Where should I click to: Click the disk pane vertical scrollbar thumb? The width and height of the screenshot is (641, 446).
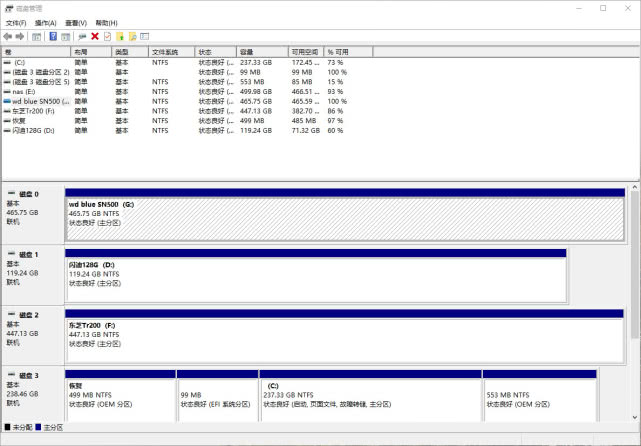(x=635, y=265)
